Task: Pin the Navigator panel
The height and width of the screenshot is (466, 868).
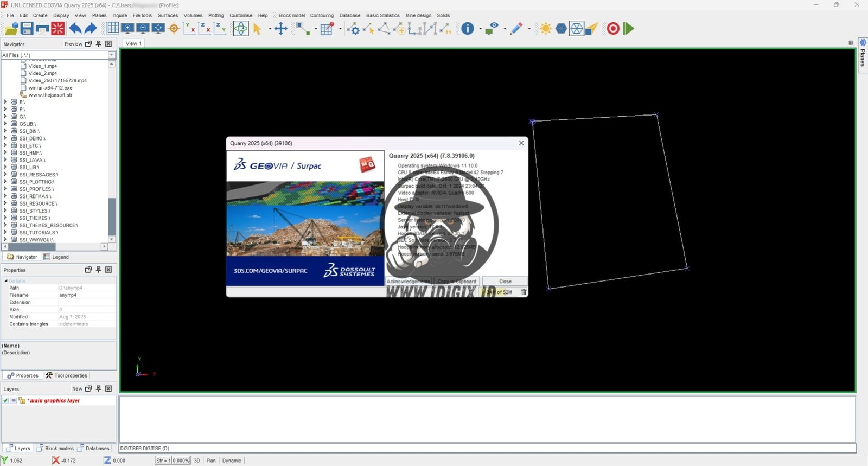Action: pos(98,44)
